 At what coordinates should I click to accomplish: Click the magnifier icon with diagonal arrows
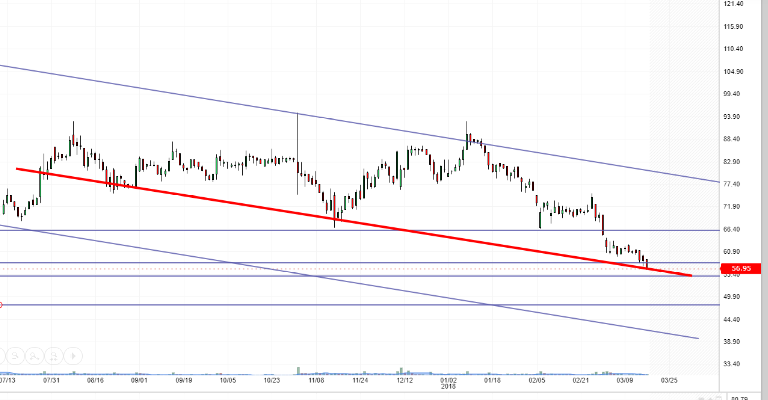click(x=35, y=356)
